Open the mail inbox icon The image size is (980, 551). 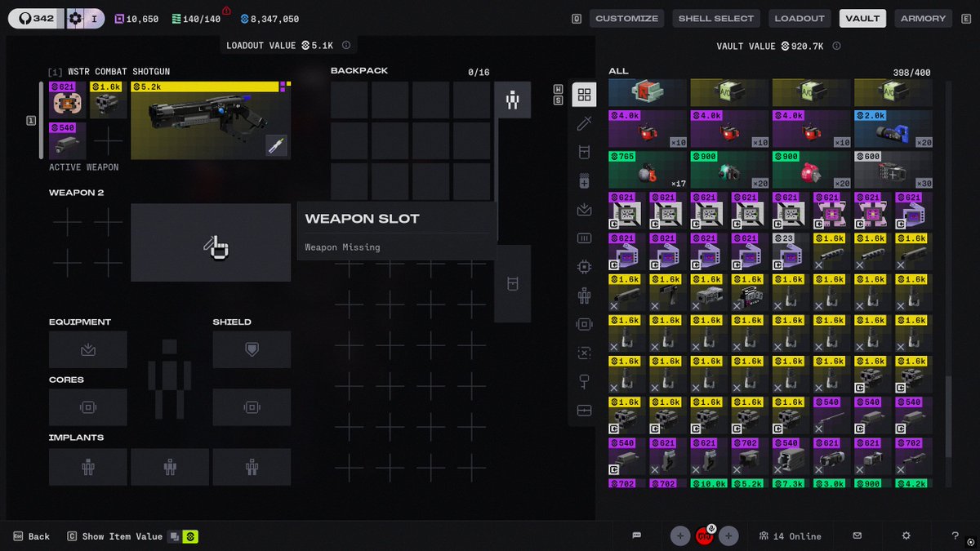coord(857,535)
